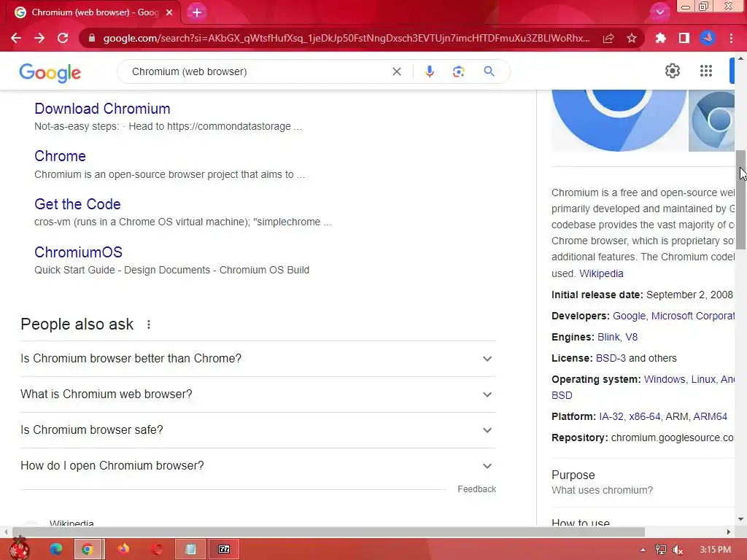Open the Chrome sitelink
This screenshot has width=747, height=560.
point(60,156)
